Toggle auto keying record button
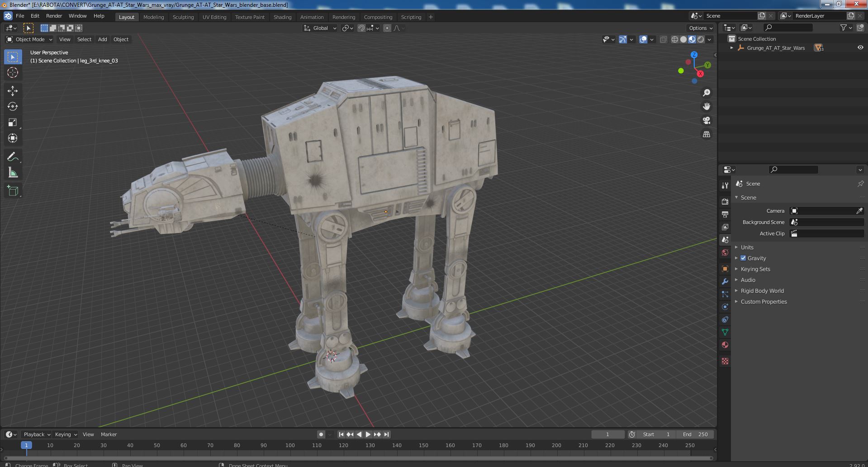Image resolution: width=868 pixels, height=467 pixels. pos(321,434)
